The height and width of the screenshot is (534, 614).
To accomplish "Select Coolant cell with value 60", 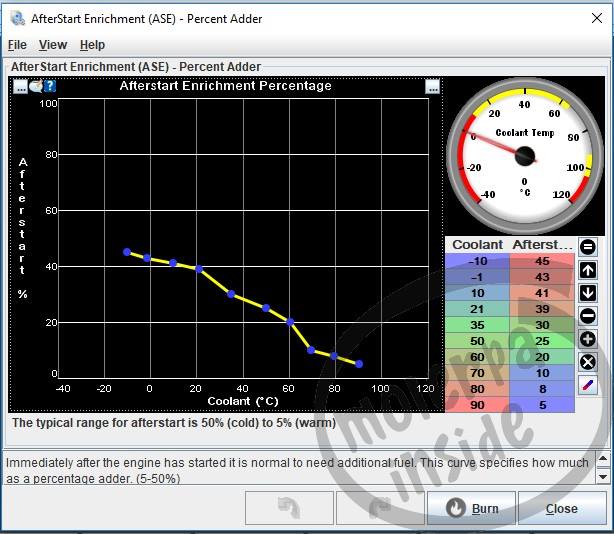I will pos(477,357).
